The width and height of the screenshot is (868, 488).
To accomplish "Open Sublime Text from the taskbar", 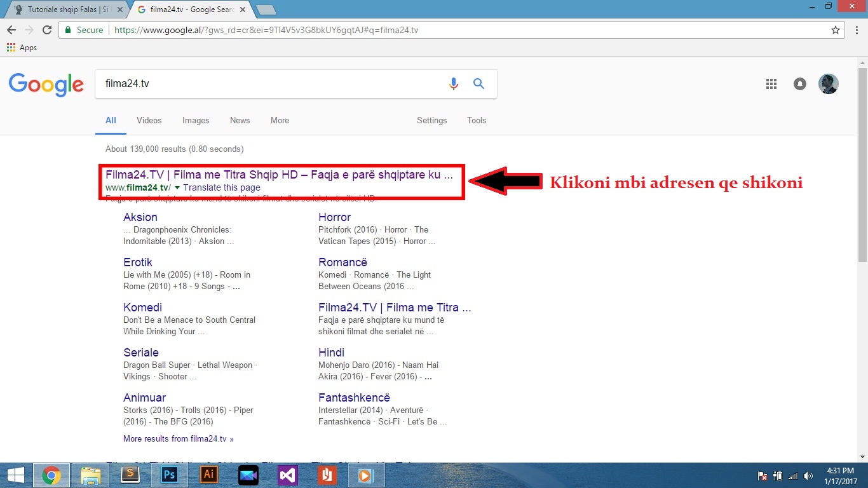I will click(x=130, y=475).
